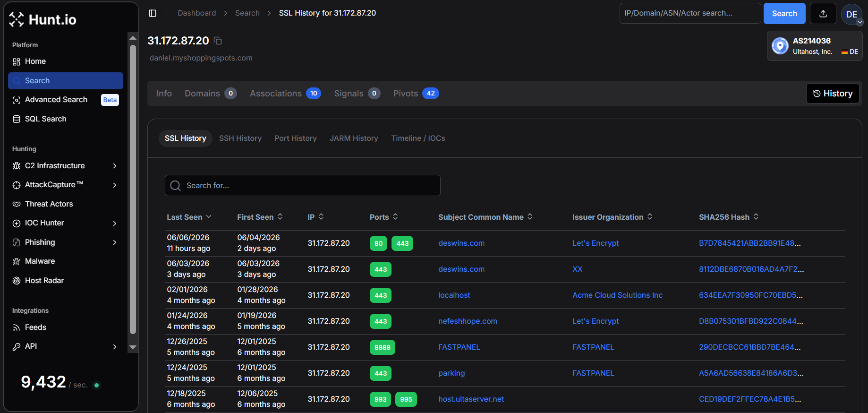Open the nefeshhope.com subject link
Viewport: 868px width, 413px height.
pos(468,321)
